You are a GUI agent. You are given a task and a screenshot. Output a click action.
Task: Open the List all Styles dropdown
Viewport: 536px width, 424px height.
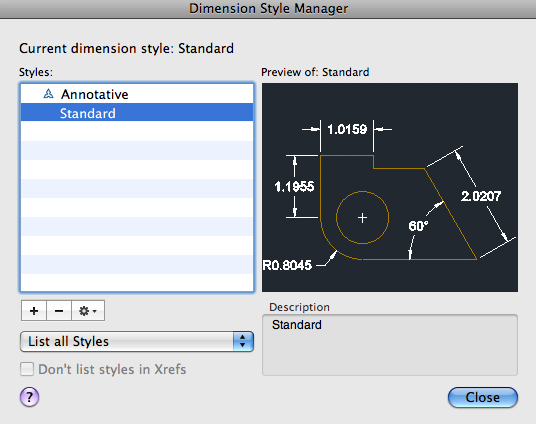(137, 341)
